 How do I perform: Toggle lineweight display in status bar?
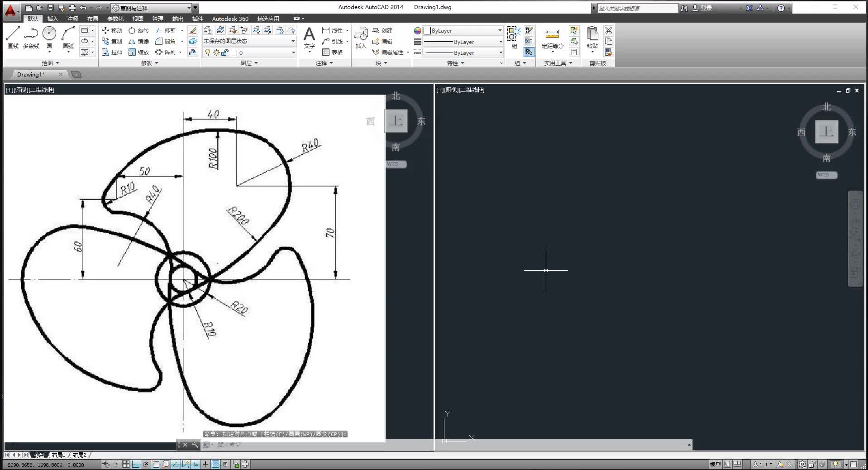(205, 464)
